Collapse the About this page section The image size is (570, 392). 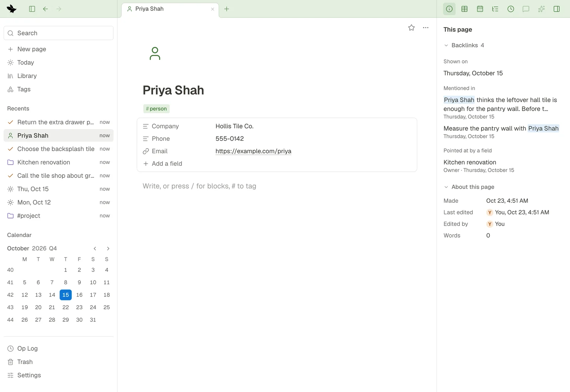pyautogui.click(x=446, y=187)
